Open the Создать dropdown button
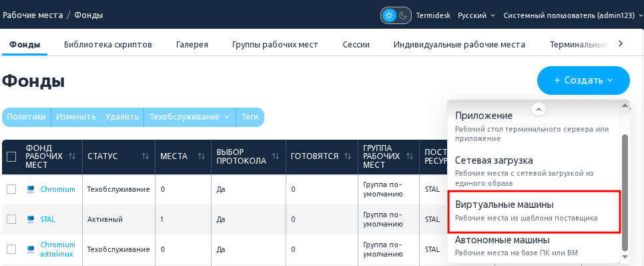Viewport: 644px width, 266px height. point(583,80)
